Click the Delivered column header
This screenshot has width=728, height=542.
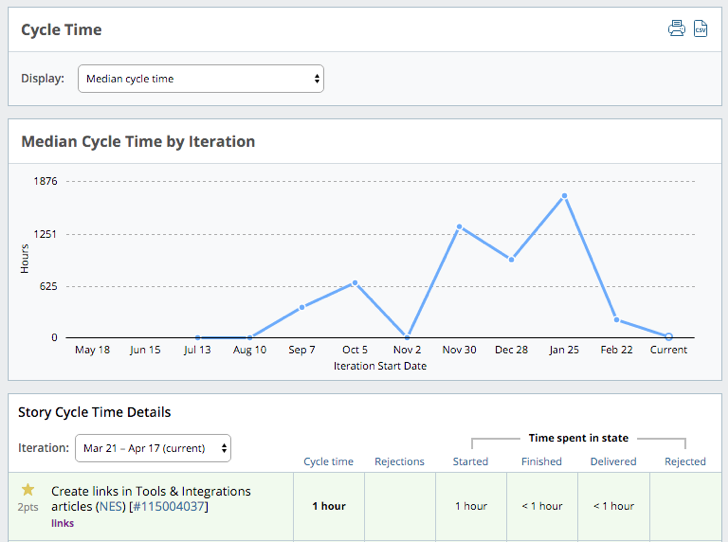tap(613, 462)
